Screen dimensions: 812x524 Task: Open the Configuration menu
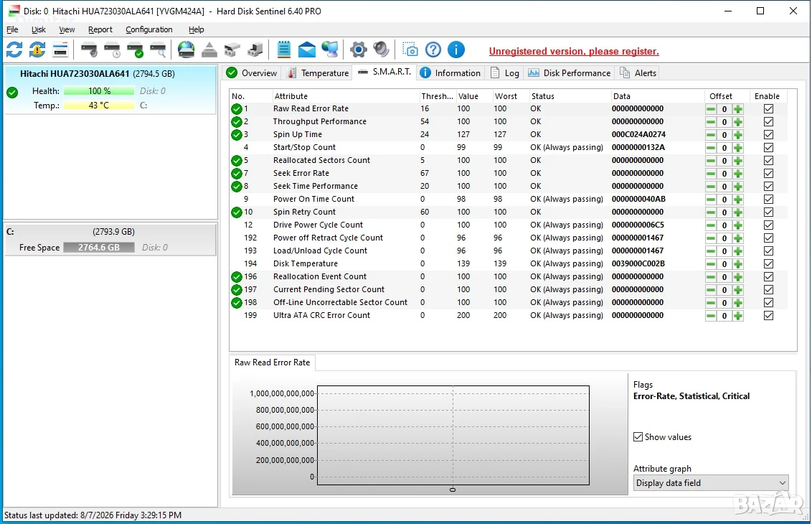pyautogui.click(x=149, y=29)
